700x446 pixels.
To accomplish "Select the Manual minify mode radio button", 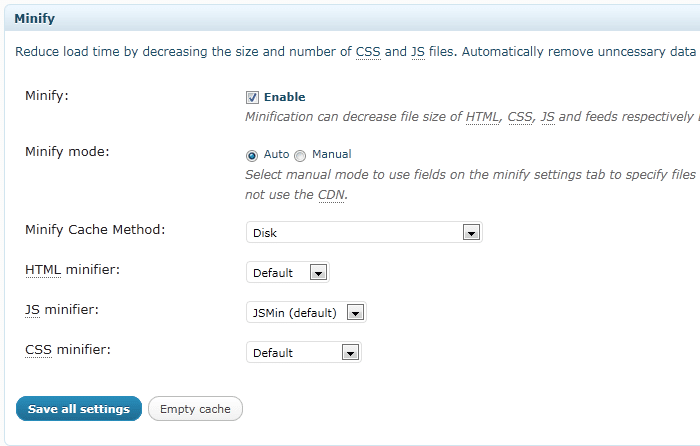I will pyautogui.click(x=300, y=155).
